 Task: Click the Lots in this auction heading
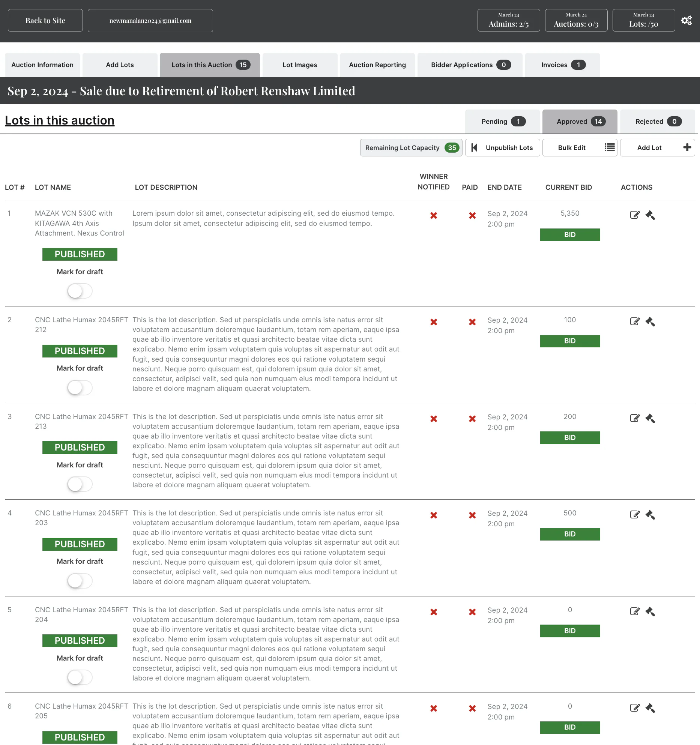point(60,120)
